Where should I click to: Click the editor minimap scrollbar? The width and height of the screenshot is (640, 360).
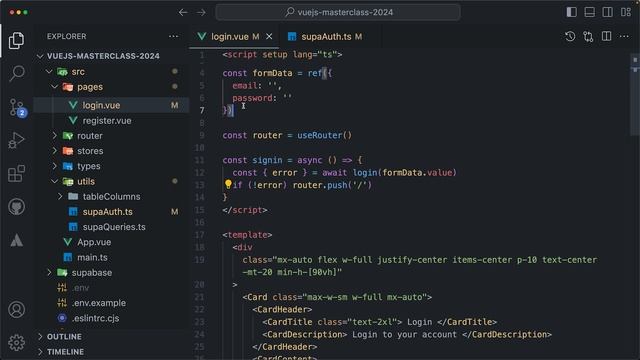click(635, 94)
